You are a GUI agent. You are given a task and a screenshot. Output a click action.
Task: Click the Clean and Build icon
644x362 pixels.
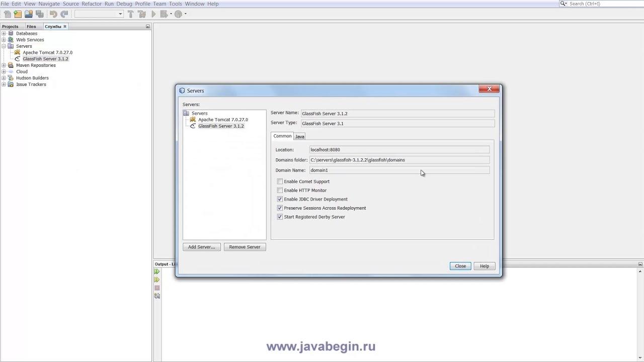point(142,14)
